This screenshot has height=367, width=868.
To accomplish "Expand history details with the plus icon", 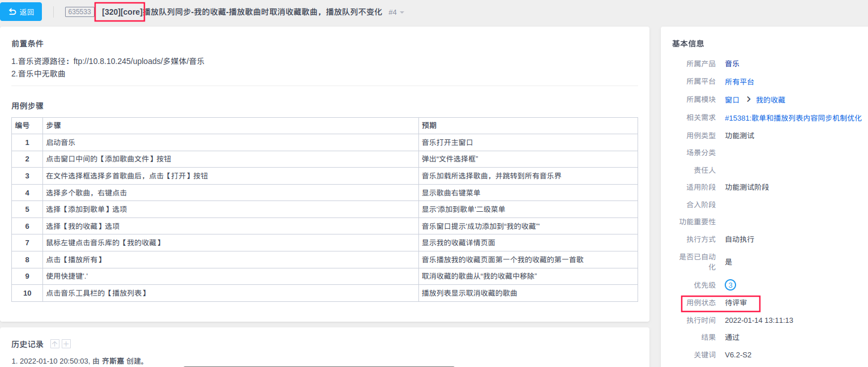I will click(66, 344).
